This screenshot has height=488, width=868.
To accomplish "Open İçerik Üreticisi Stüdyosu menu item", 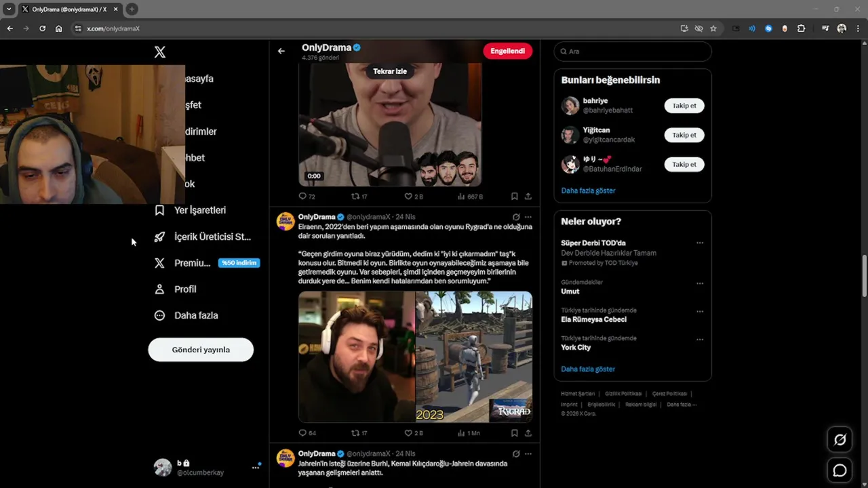I will 203,237.
